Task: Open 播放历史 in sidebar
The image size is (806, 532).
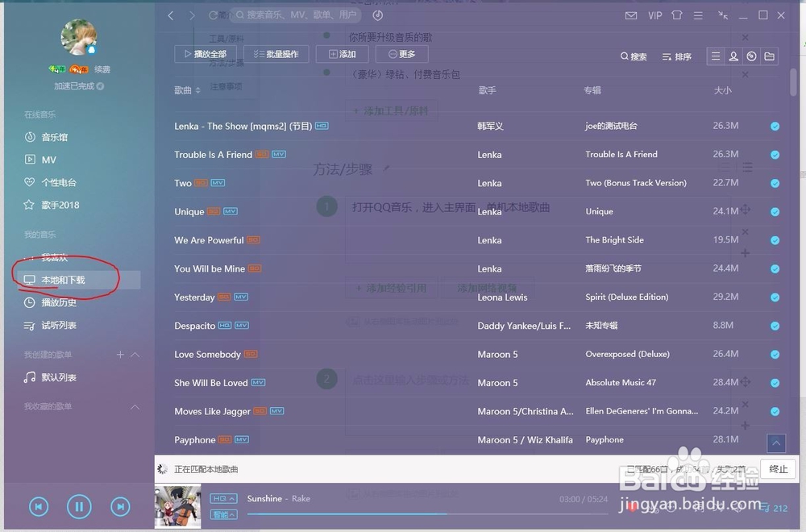Action: click(50, 303)
